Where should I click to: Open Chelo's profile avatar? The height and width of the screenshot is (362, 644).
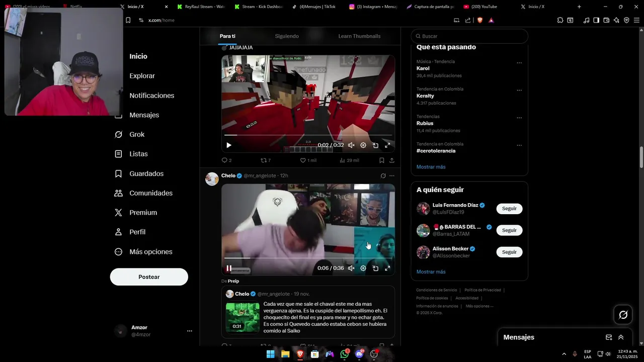pyautogui.click(x=212, y=179)
